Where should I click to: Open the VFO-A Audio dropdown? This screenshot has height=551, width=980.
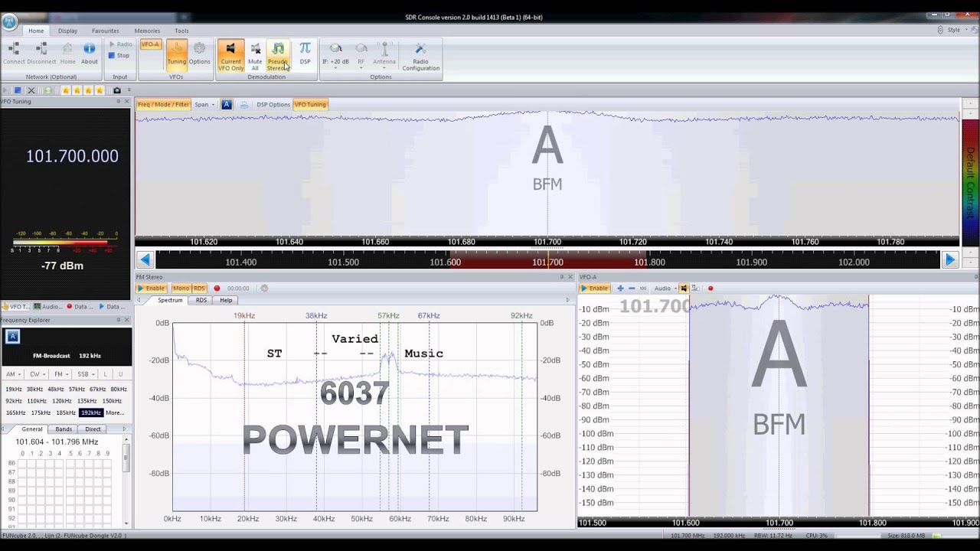pos(665,289)
